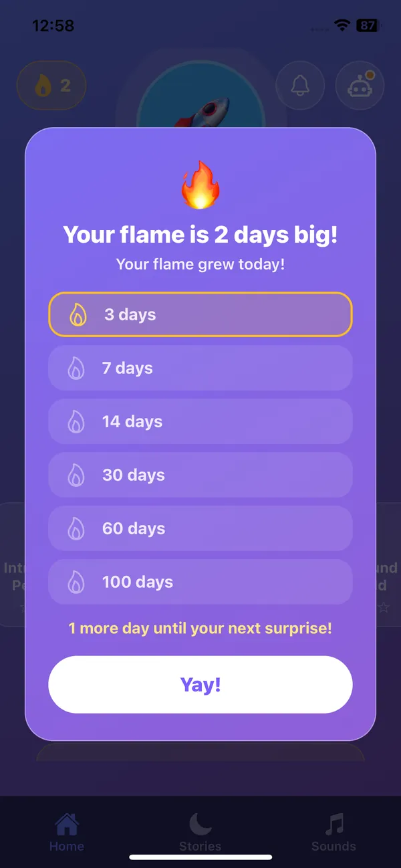
Task: Click the flame icon beside 30 days
Action: (x=76, y=475)
